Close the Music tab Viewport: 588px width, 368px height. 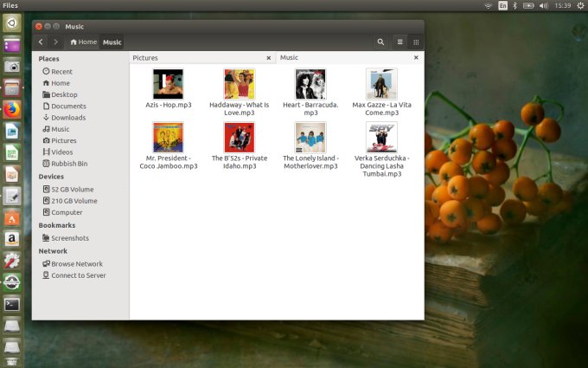tap(416, 58)
